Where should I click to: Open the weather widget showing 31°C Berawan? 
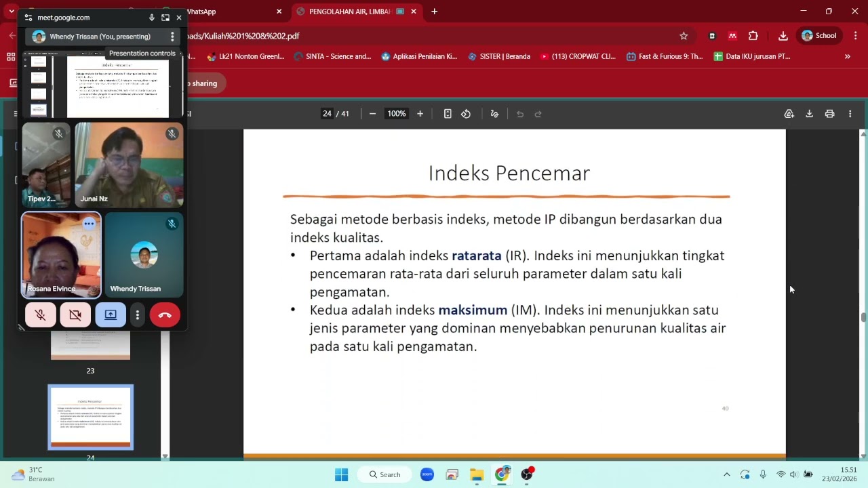click(34, 474)
